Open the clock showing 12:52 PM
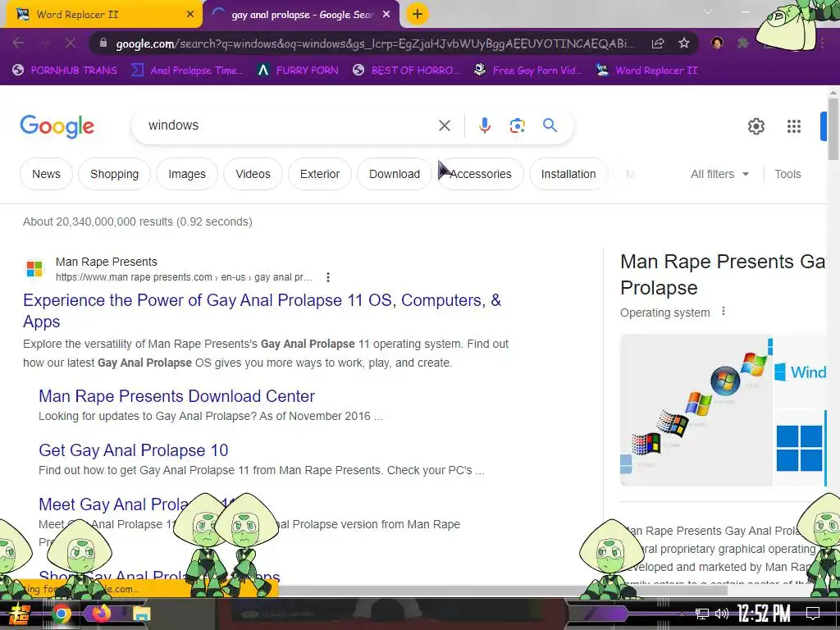The image size is (840, 630). (764, 614)
